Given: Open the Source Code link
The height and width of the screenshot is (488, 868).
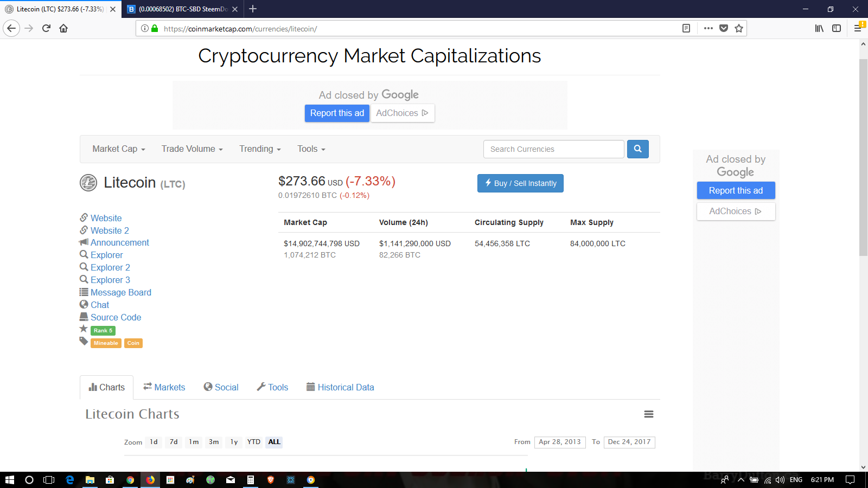Looking at the screenshot, I should (116, 317).
